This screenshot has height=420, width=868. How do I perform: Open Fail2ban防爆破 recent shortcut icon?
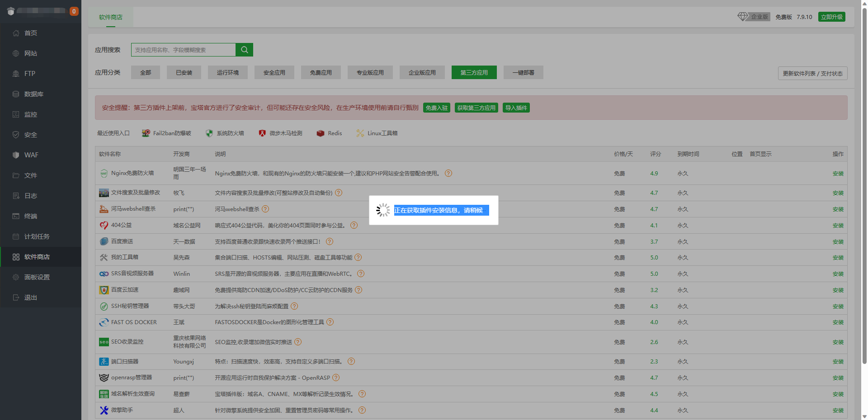146,133
